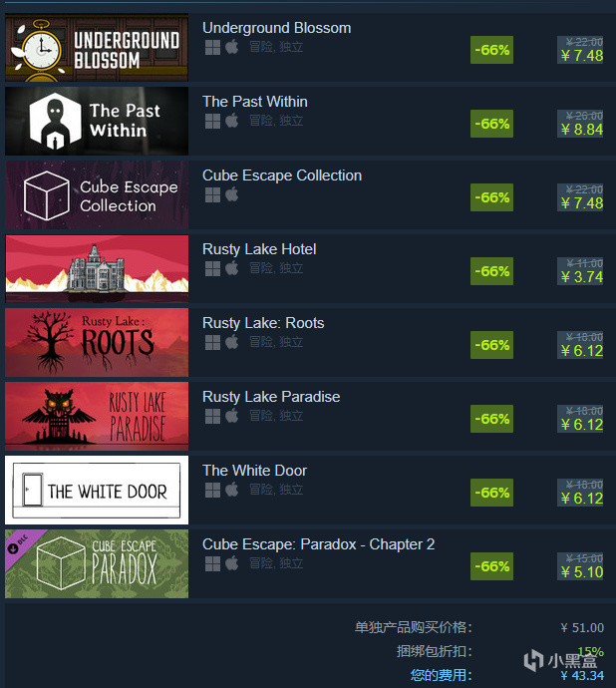
Task: Click -66% discount badge for Underground Blossom
Action: [491, 50]
